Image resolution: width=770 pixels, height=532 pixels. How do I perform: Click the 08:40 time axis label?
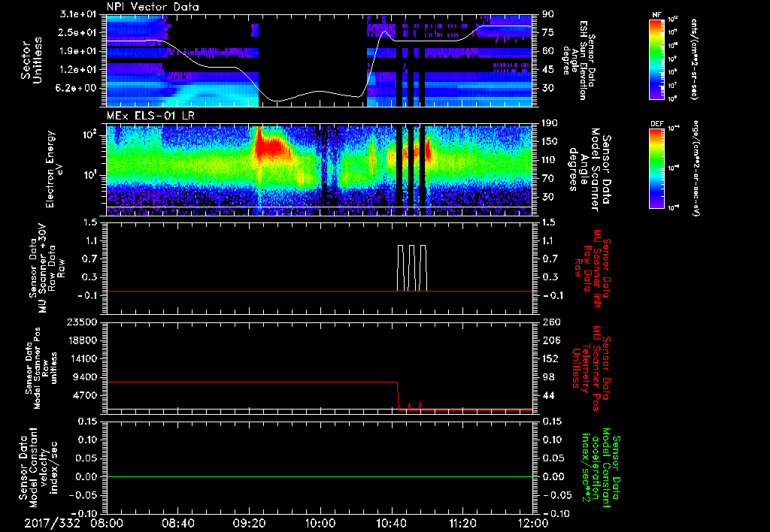pyautogui.click(x=178, y=523)
